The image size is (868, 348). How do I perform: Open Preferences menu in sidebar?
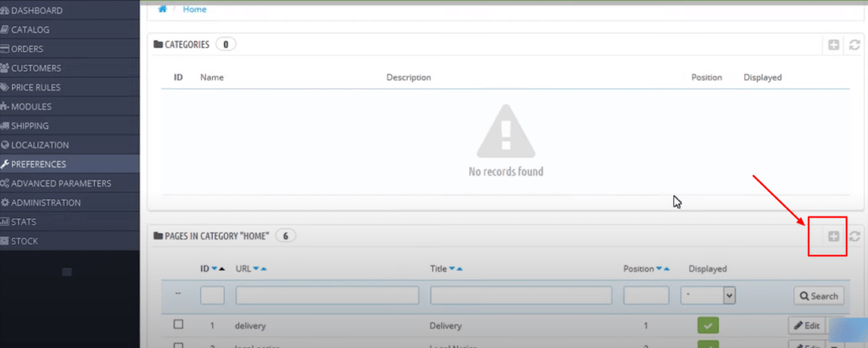click(38, 164)
